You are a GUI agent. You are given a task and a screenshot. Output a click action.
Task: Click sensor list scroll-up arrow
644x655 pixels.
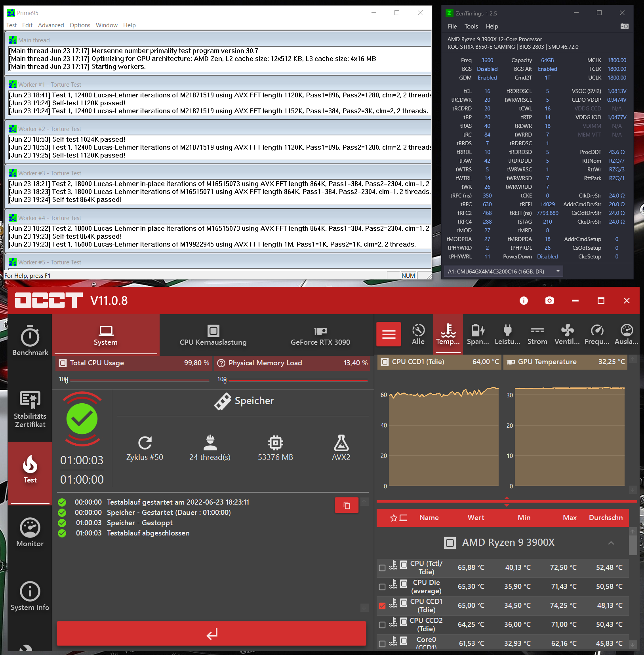coord(633,532)
